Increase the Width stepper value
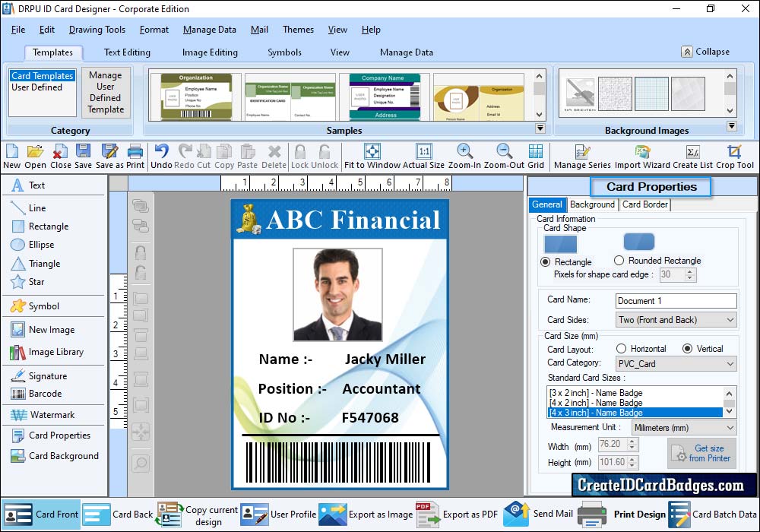Viewport: 760px width, 532px height. pos(632,441)
